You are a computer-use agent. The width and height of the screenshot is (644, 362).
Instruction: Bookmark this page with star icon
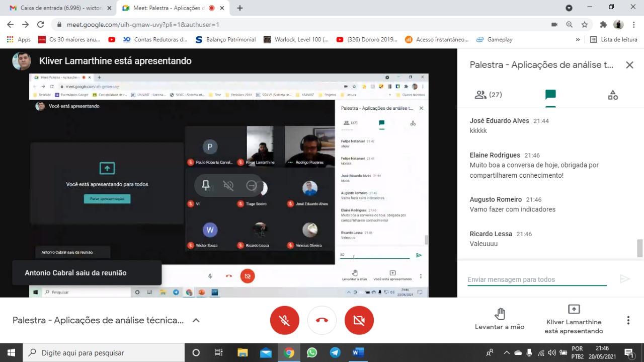[x=585, y=25]
